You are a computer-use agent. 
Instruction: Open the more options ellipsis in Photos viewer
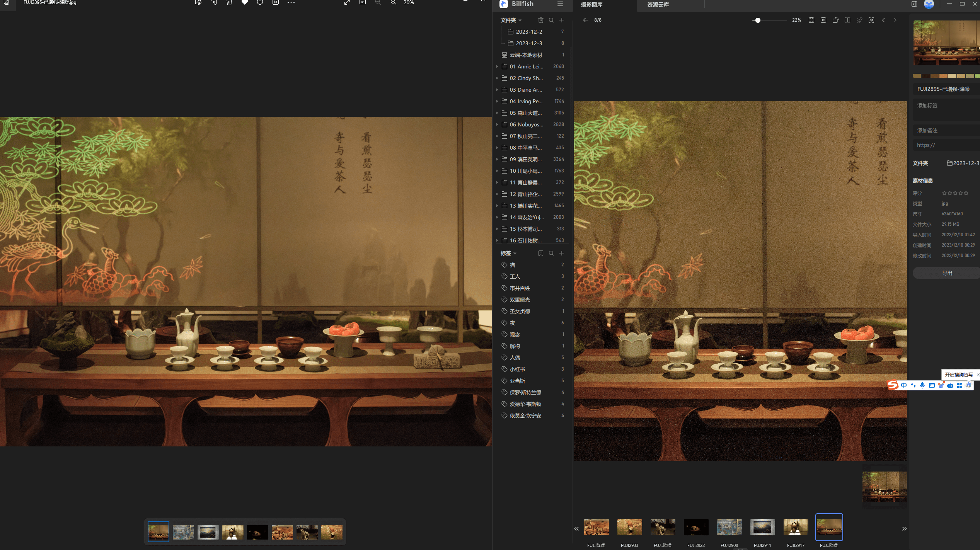(x=291, y=3)
